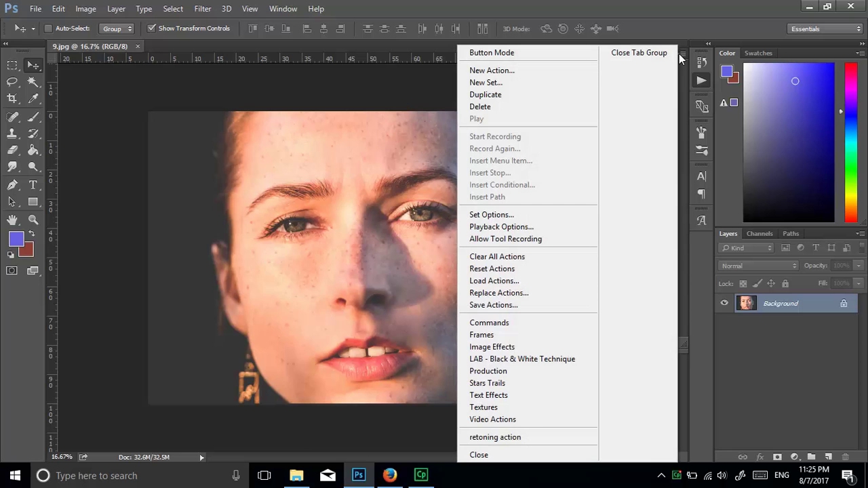The image size is (868, 488).
Task: Open the Essentials workspace dropdown
Action: (825, 28)
